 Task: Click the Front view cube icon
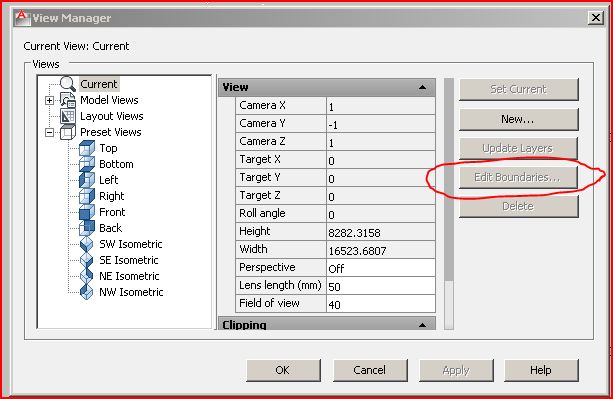pyautogui.click(x=87, y=212)
